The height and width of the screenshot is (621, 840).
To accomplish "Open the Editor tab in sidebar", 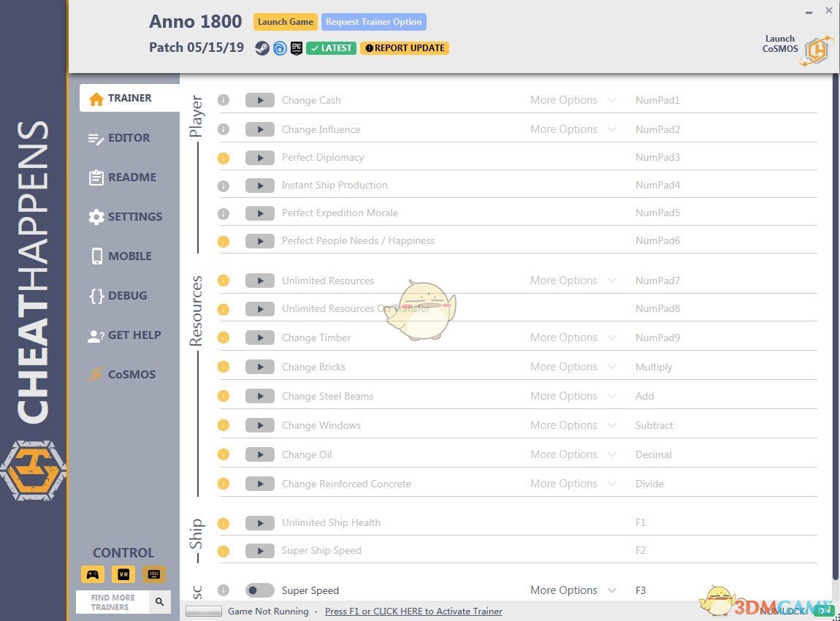I will pyautogui.click(x=129, y=138).
